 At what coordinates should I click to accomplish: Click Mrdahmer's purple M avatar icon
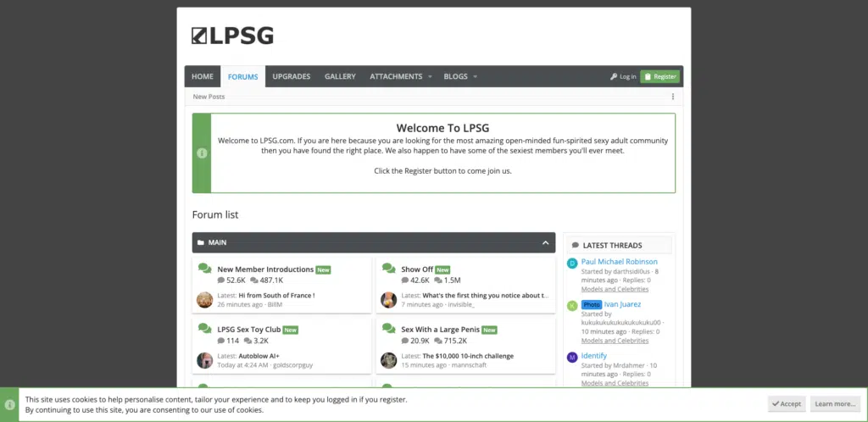[x=572, y=358]
